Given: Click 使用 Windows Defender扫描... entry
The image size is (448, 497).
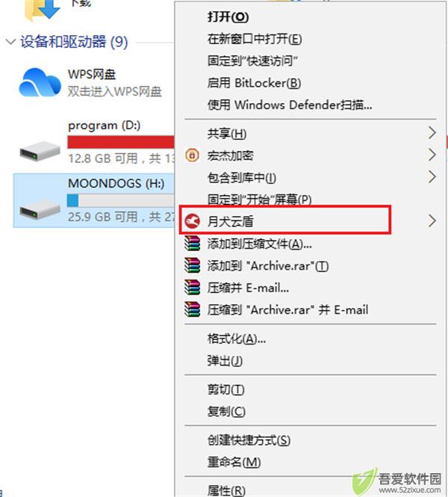Looking at the screenshot, I should (290, 105).
